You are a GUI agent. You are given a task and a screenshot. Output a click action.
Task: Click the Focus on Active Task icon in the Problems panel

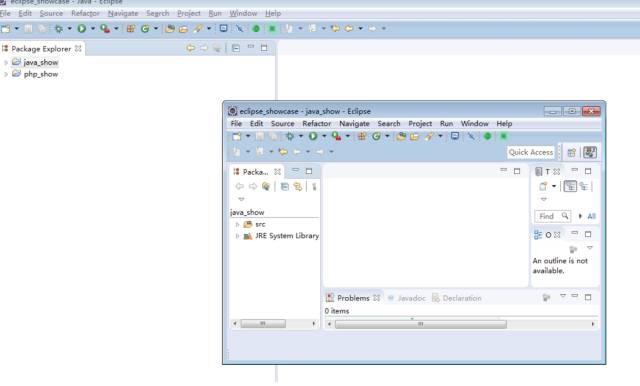tap(546, 297)
